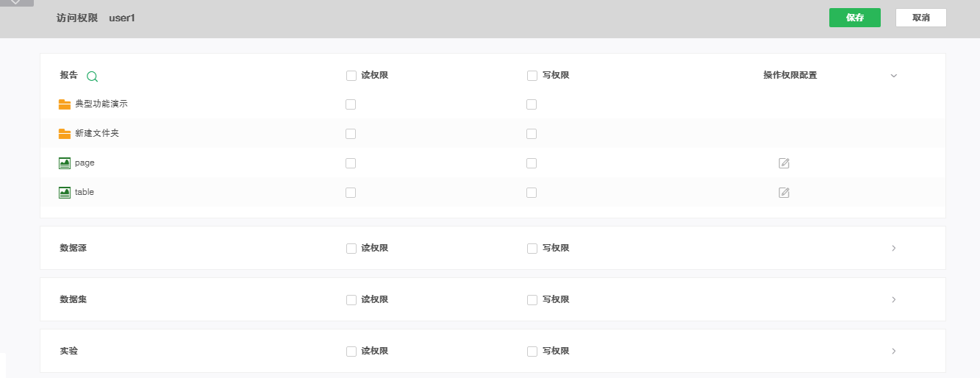The image size is (980, 378).
Task: Collapse the 报告 section chevron
Action: click(x=894, y=76)
